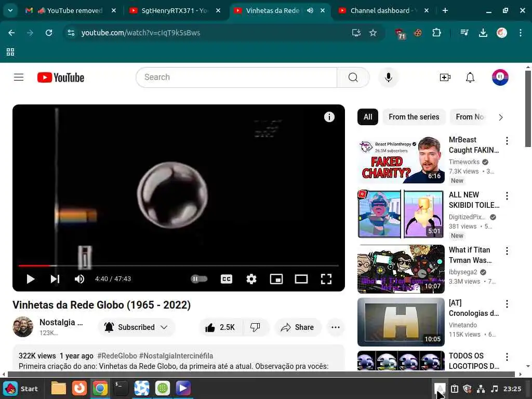The width and height of the screenshot is (532, 399).
Task: Bookmark this page with the star
Action: pos(373,33)
